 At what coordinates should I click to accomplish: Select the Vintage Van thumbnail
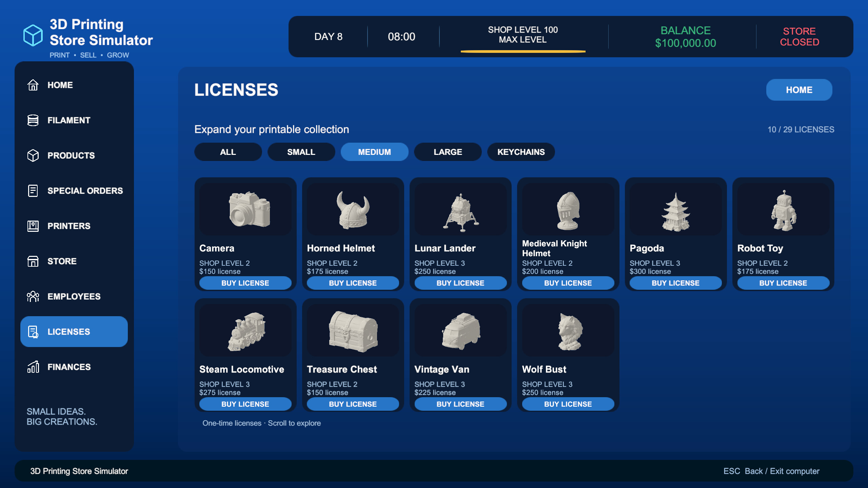click(460, 330)
